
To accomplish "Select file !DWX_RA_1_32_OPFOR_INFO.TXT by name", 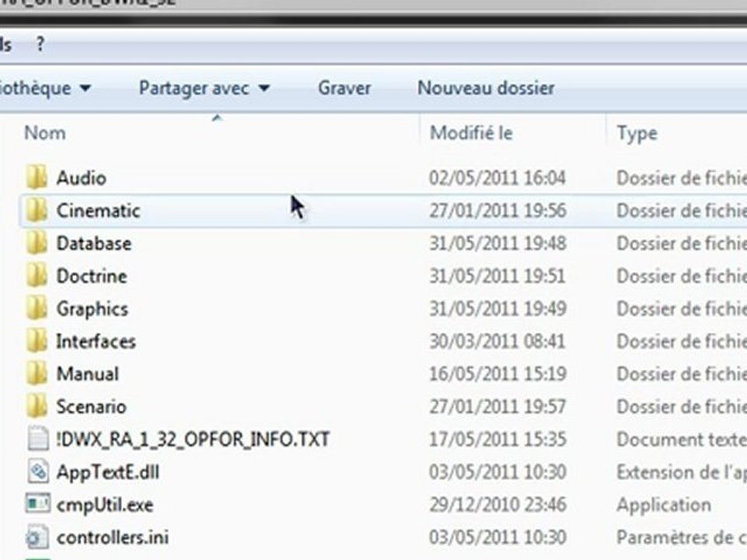I will [192, 439].
